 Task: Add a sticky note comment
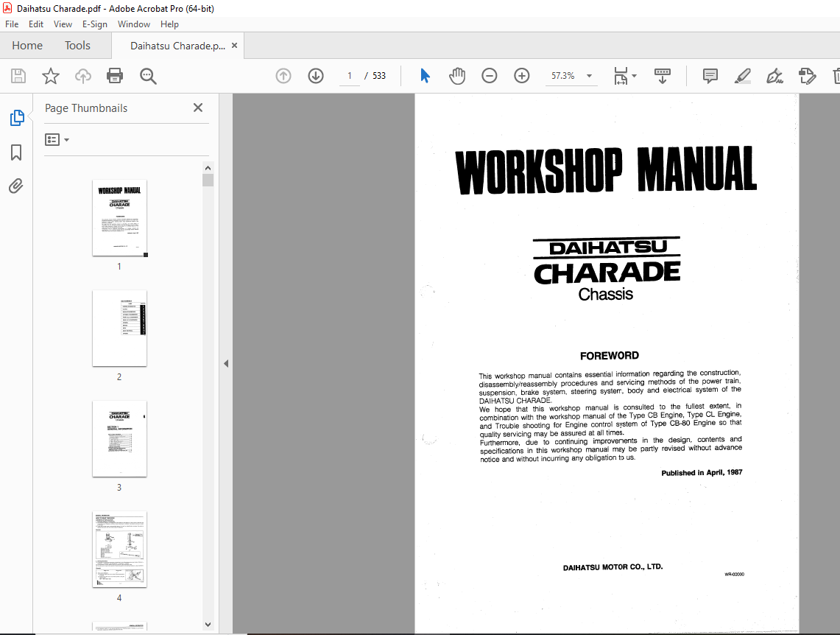pos(710,76)
